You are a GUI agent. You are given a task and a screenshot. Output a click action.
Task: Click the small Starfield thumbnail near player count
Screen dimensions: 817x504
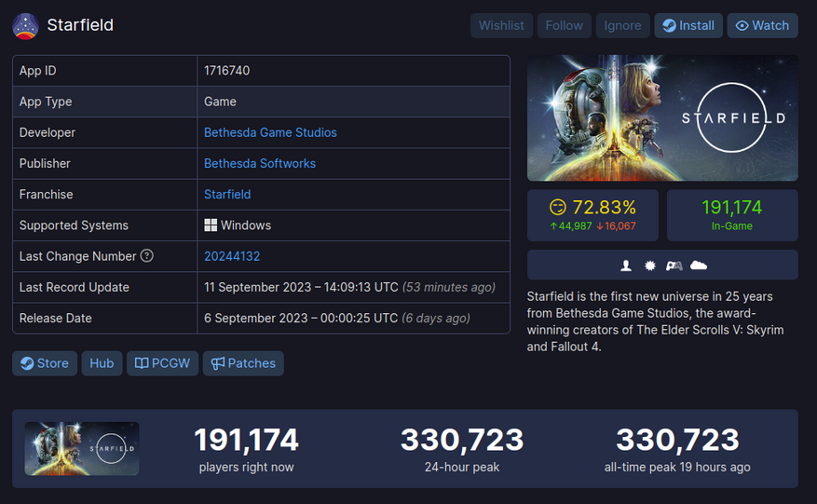82,449
